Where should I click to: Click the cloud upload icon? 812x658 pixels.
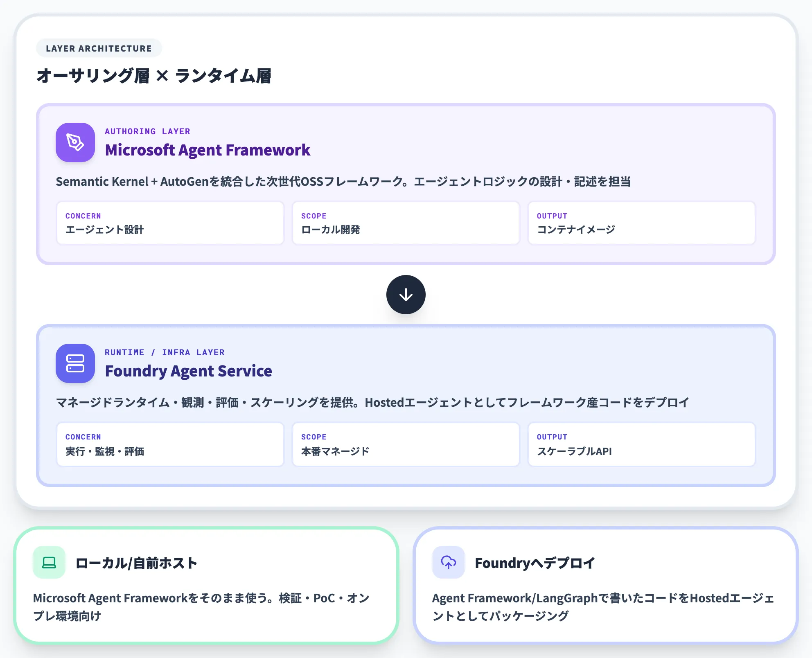point(449,562)
